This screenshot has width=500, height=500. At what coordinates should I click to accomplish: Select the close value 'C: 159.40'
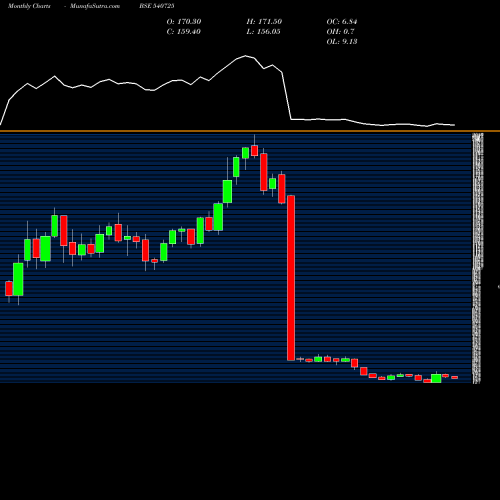[184, 32]
